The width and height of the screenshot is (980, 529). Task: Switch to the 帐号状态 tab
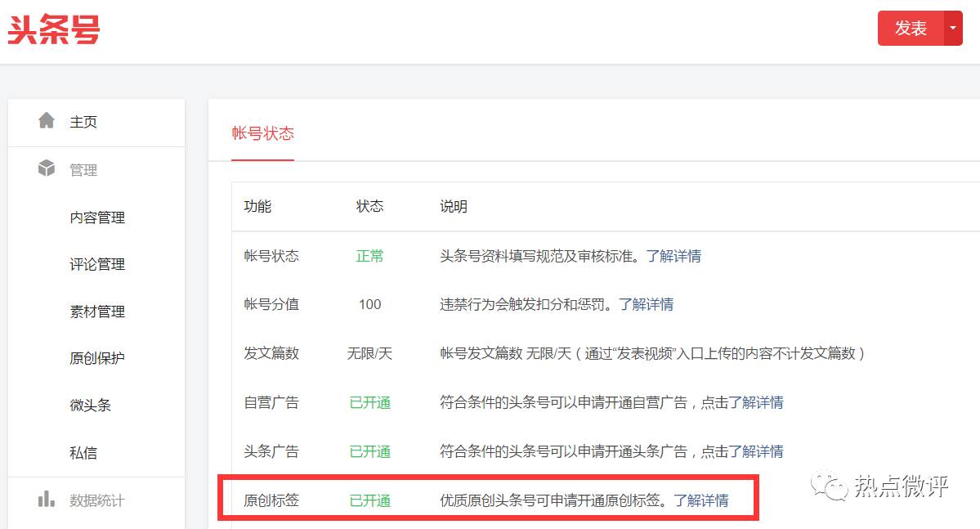[x=262, y=133]
